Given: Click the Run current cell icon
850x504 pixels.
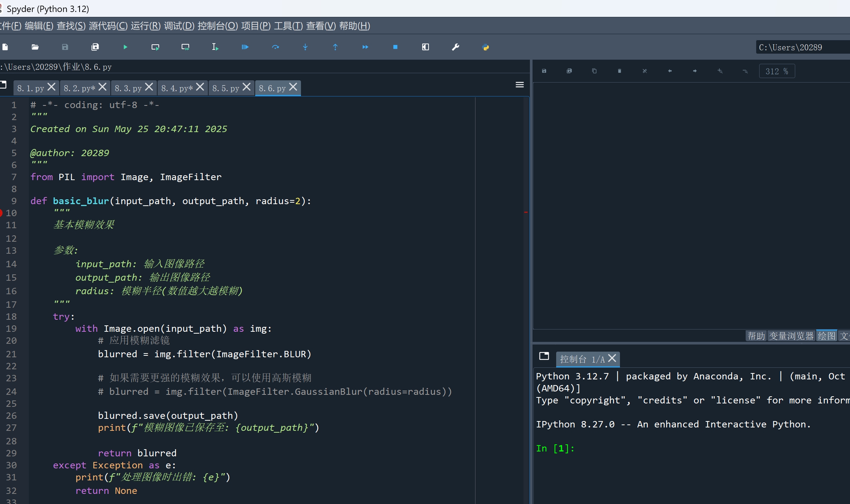Looking at the screenshot, I should pos(155,47).
